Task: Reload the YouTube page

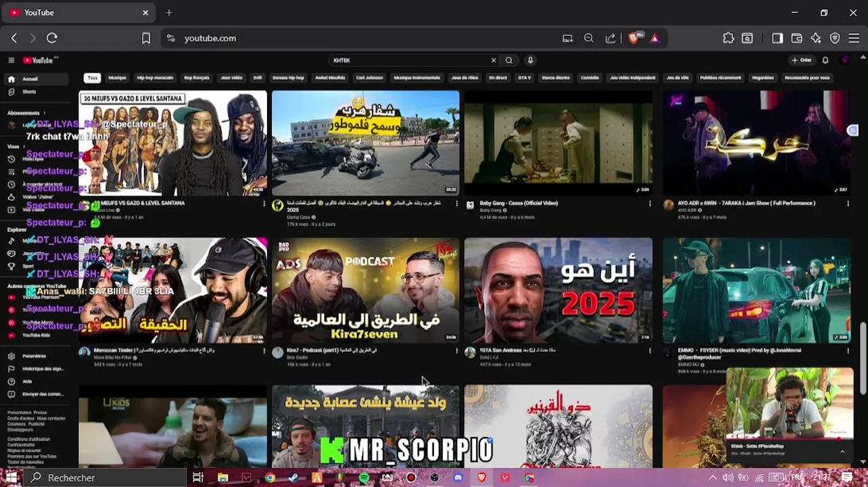Action: 52,39
